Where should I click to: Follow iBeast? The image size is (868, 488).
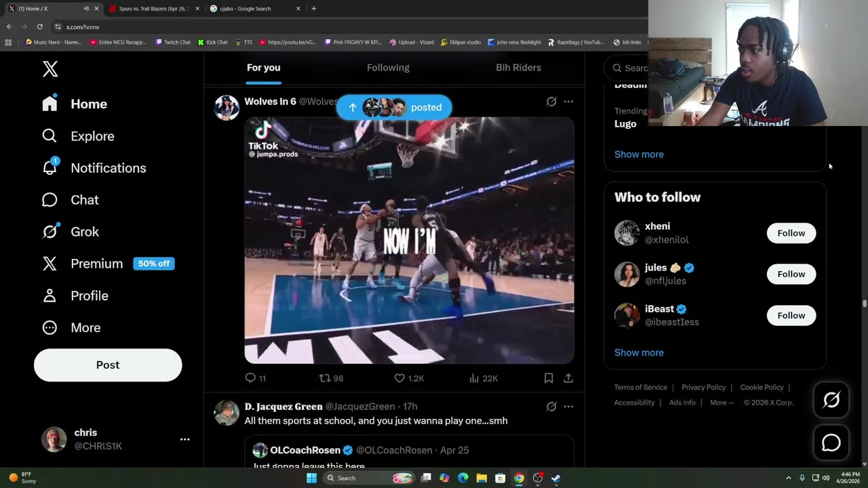coord(791,316)
